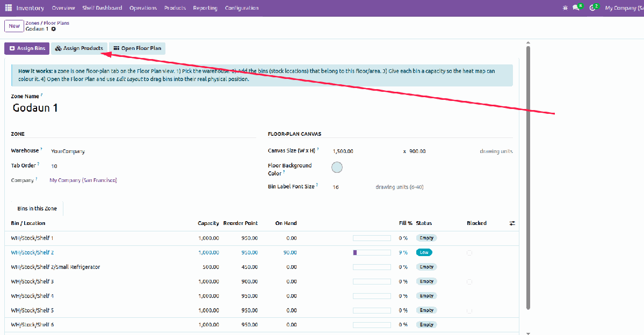Viewport: 644px width, 335px height.
Task: Click the New button
Action: 14,26
